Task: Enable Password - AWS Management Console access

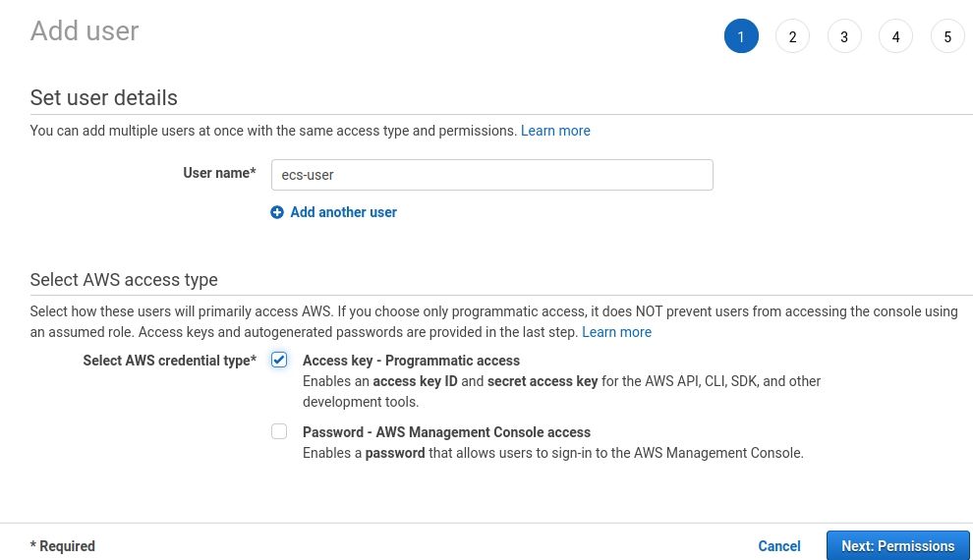Action: 280,431
